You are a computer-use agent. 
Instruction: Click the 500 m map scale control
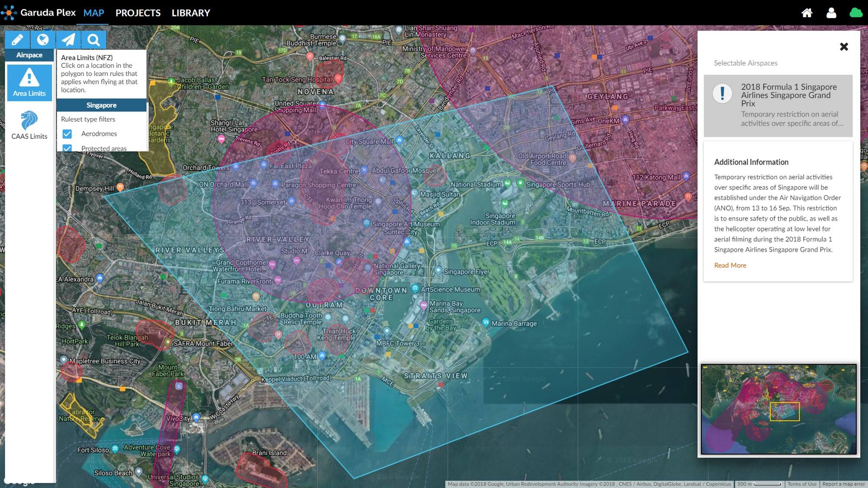click(759, 484)
